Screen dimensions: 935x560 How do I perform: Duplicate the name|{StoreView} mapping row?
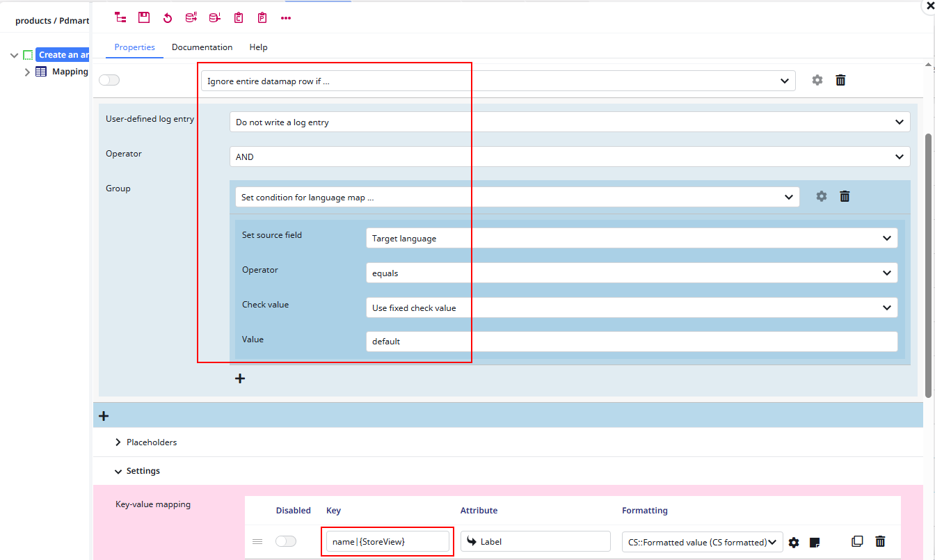point(857,541)
